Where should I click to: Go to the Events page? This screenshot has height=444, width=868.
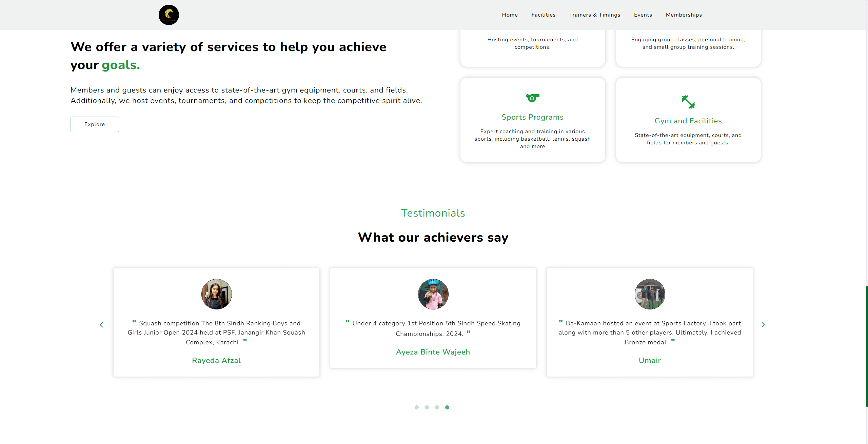tap(643, 15)
